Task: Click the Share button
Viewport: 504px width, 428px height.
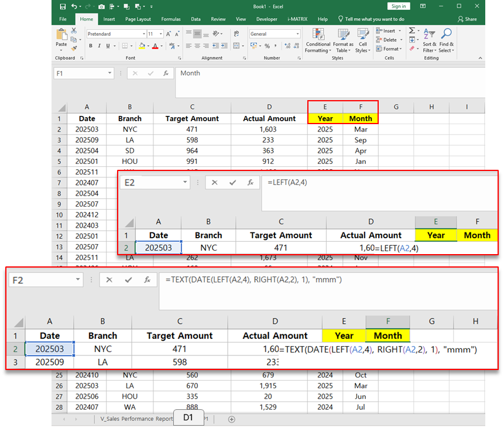Action: click(468, 19)
